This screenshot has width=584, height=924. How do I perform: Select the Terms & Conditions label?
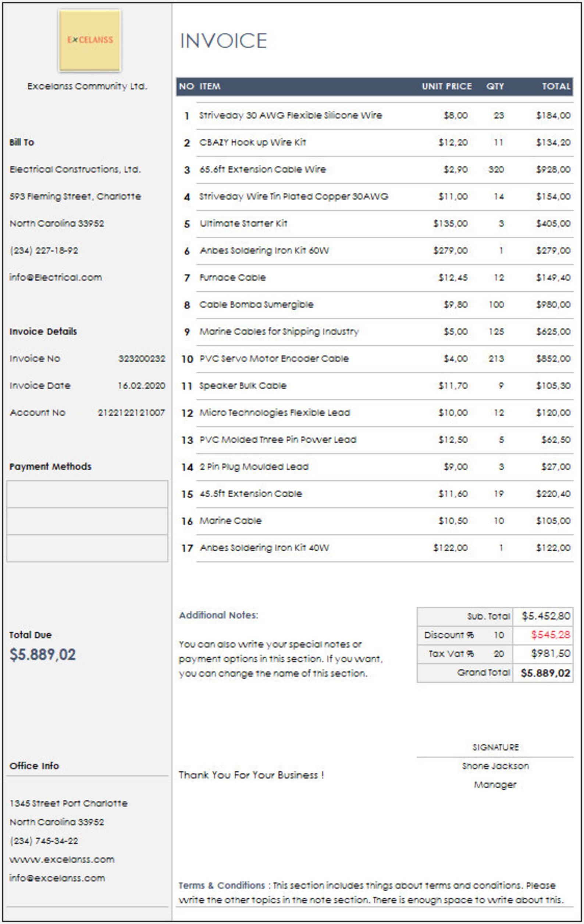click(x=222, y=885)
